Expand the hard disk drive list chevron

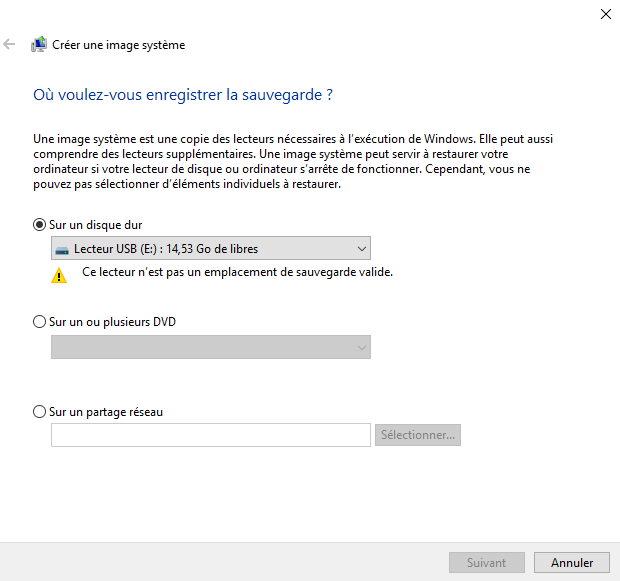pyautogui.click(x=361, y=249)
